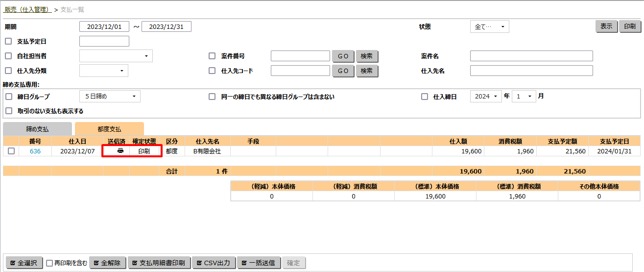Select the 都度支払 tab
644x272 pixels.
(109, 129)
